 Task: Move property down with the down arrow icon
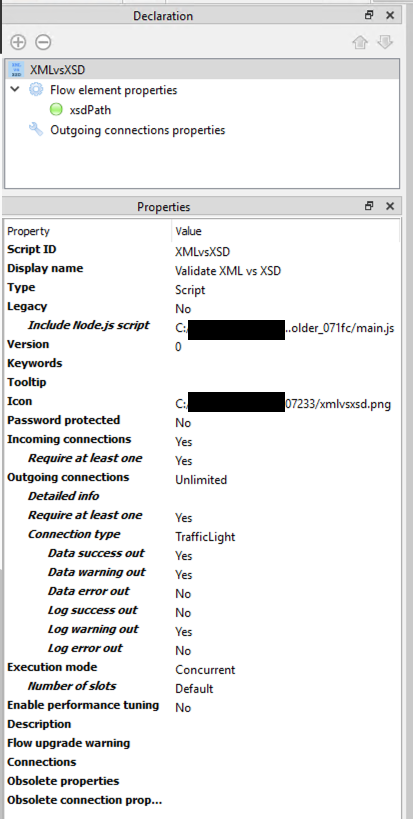click(385, 42)
